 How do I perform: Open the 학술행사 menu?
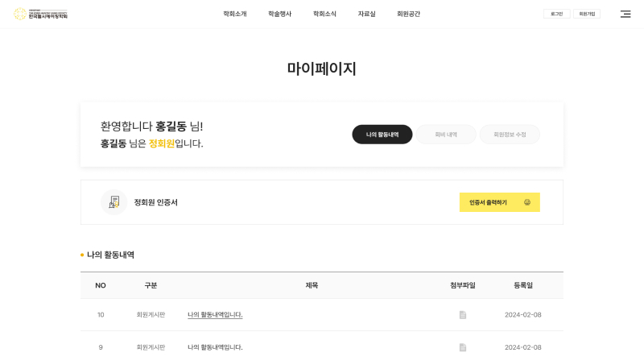click(279, 14)
